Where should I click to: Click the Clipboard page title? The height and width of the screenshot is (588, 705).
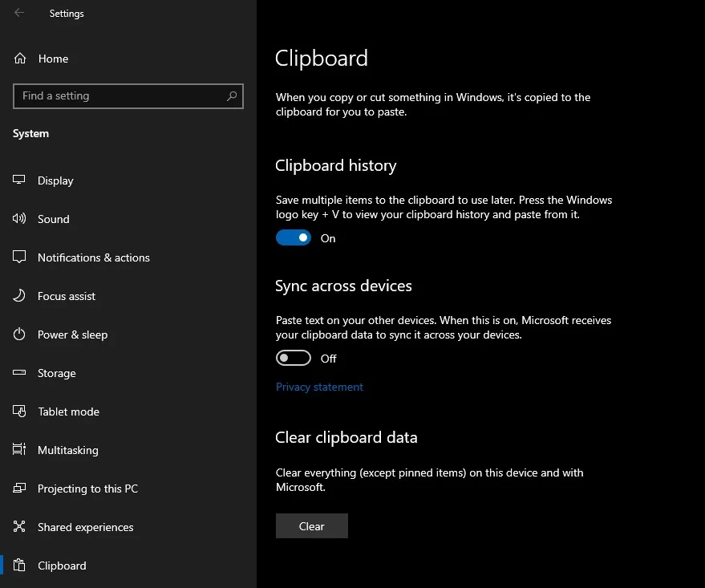point(322,59)
